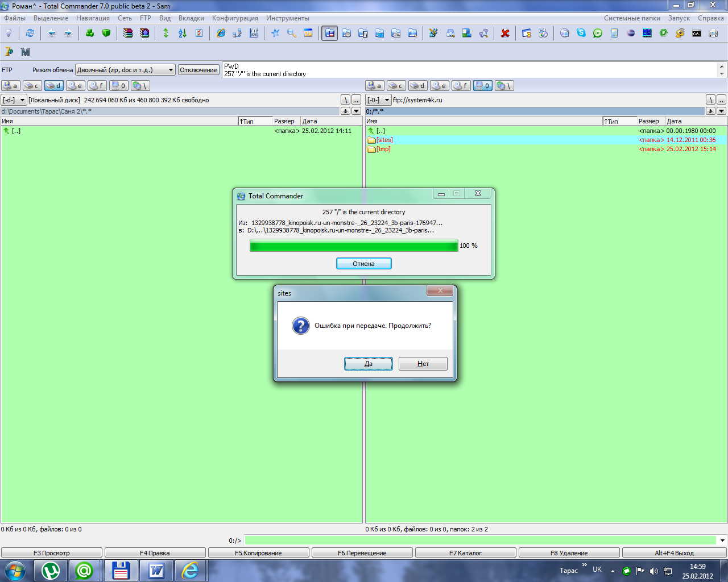Open left panel directory history arrow
This screenshot has width=728, height=582.
coord(356,111)
